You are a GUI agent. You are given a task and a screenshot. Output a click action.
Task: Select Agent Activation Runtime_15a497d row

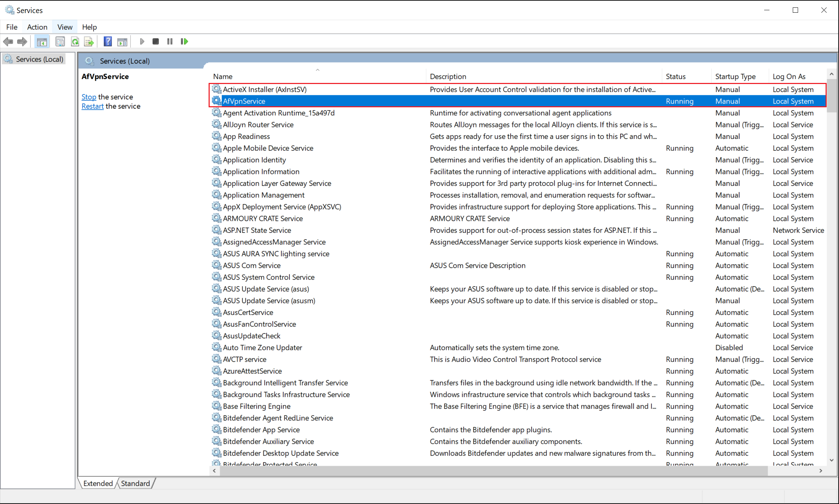518,113
